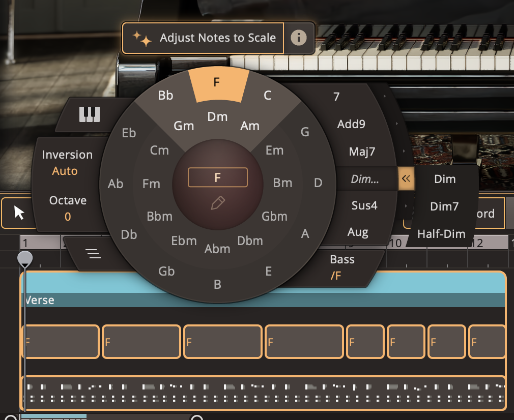Select the Ab chord segment
This screenshot has width=514, height=420.
[x=116, y=184]
